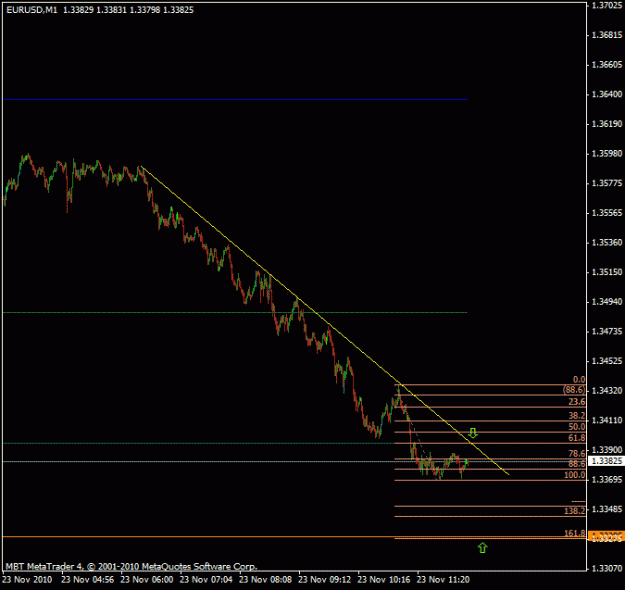625x590 pixels.
Task: Click the 1.35150 price axis label
Action: [607, 272]
